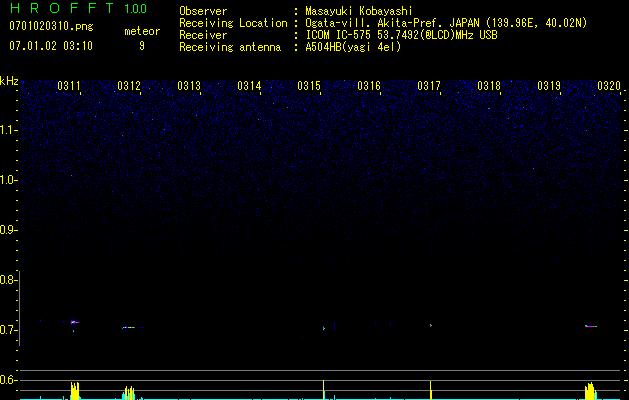Click the meteor echo trace after 0312
The height and width of the screenshot is (400, 629).
tap(129, 327)
